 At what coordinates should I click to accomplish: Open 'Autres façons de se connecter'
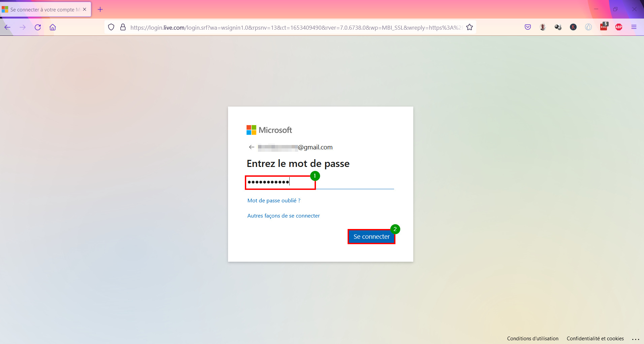coord(284,216)
